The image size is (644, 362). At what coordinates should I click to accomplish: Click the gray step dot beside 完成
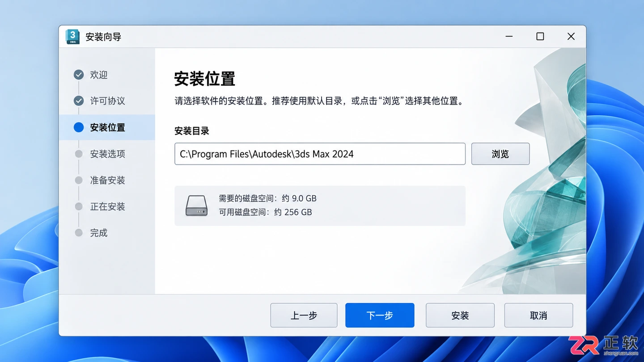tap(79, 233)
